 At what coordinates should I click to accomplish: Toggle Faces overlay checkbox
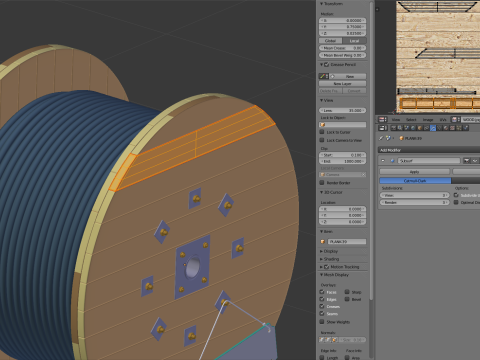click(x=322, y=292)
